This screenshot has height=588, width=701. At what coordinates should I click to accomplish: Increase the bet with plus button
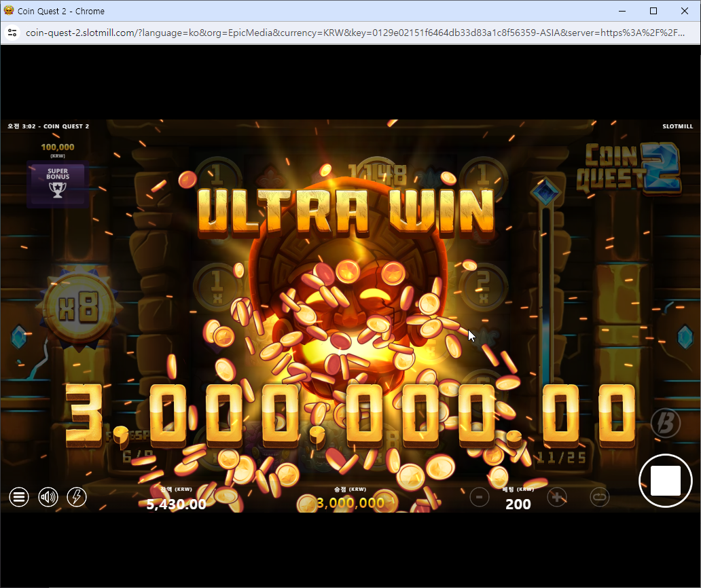(x=556, y=497)
